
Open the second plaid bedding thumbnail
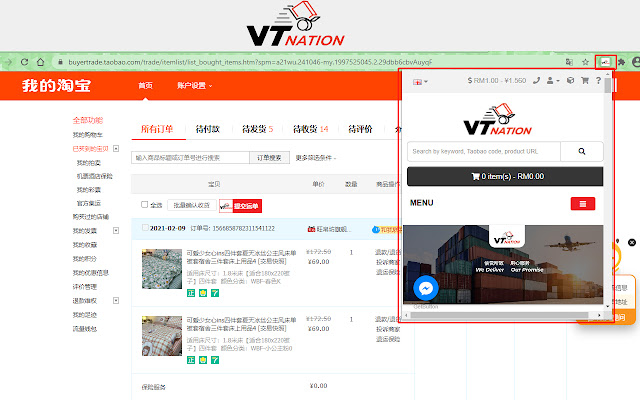coord(162,336)
